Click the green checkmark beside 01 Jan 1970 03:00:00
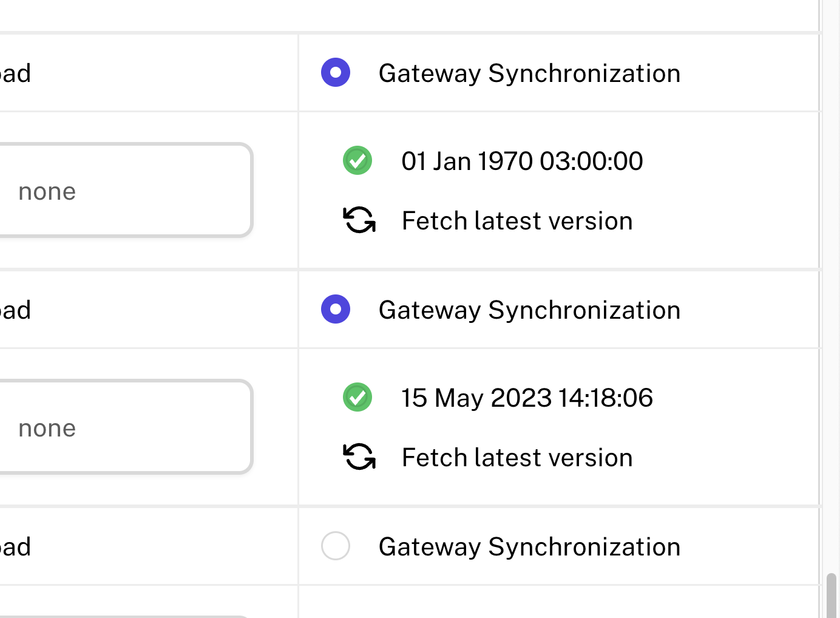The image size is (840, 618). (357, 160)
